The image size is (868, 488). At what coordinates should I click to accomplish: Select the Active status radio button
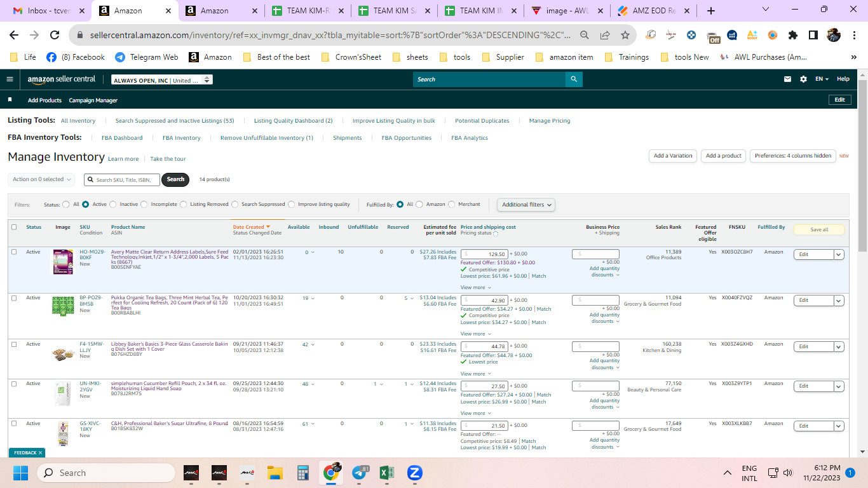[x=85, y=205]
